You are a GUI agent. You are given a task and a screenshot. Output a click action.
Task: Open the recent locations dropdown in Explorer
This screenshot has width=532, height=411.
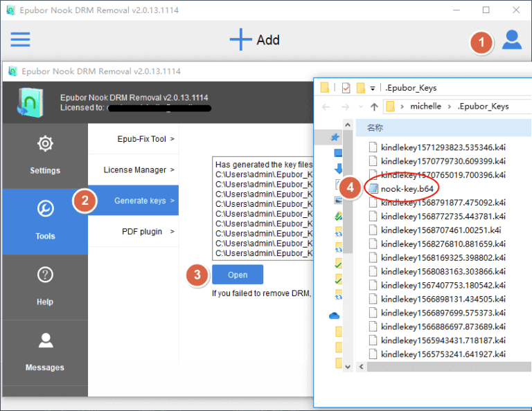(360, 107)
